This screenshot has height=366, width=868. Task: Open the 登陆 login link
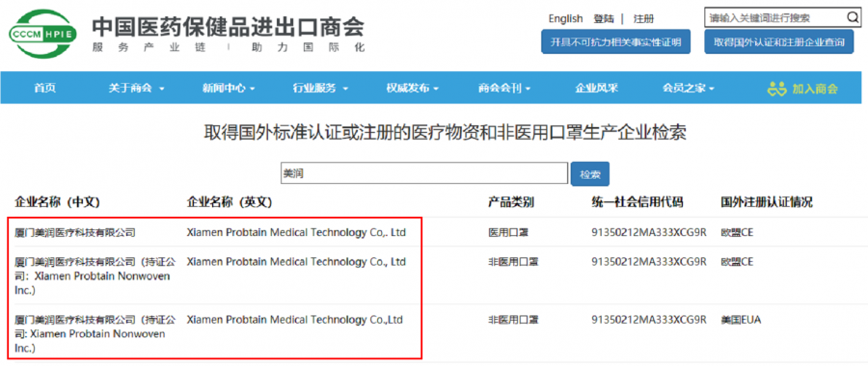coord(604,19)
